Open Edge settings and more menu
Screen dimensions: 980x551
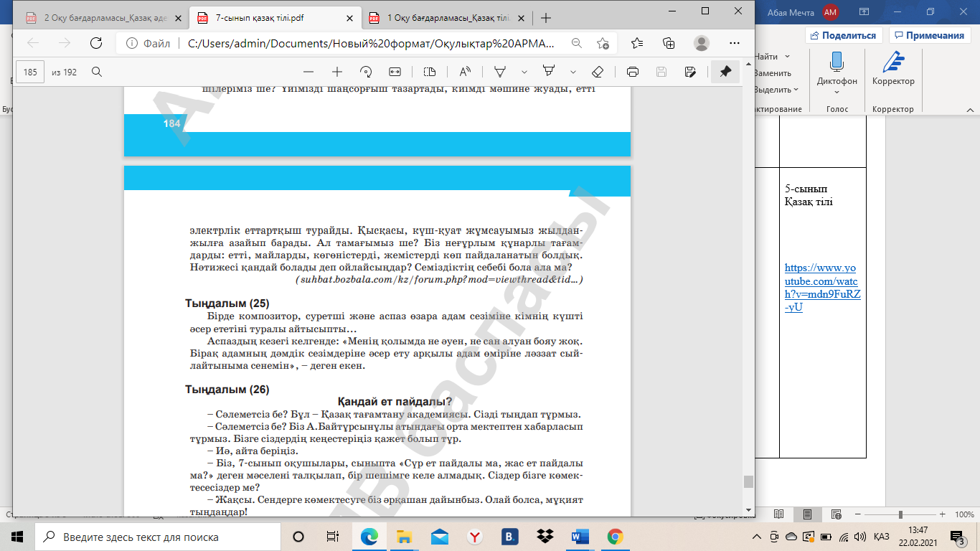tap(734, 43)
